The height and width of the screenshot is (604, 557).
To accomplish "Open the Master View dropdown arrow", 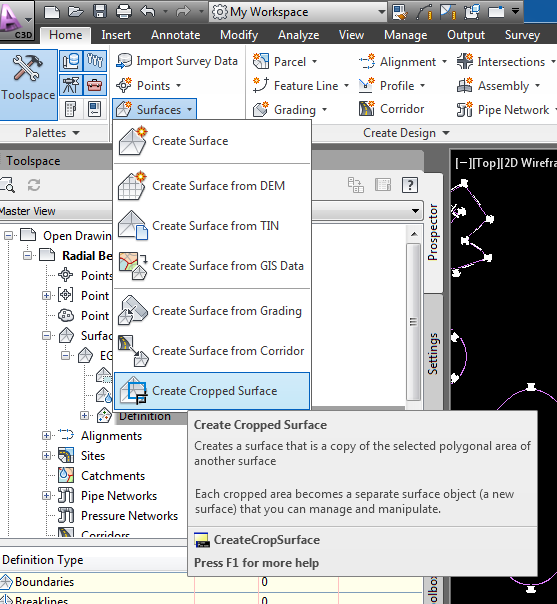I will click(415, 211).
